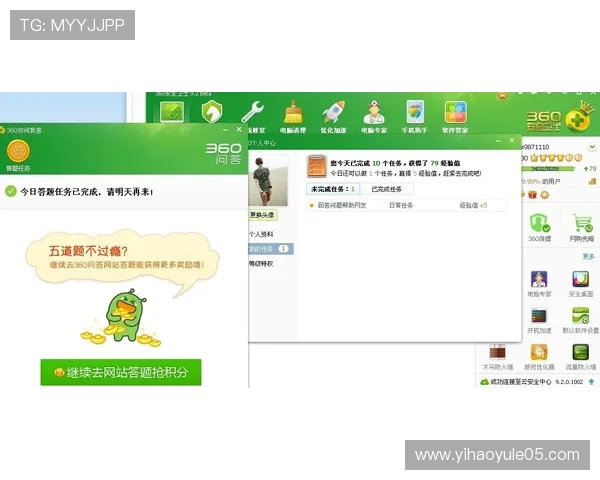Click the 360安全卫士 crowned plus logo
Screen dimensions: 600x480
[x=579, y=119]
